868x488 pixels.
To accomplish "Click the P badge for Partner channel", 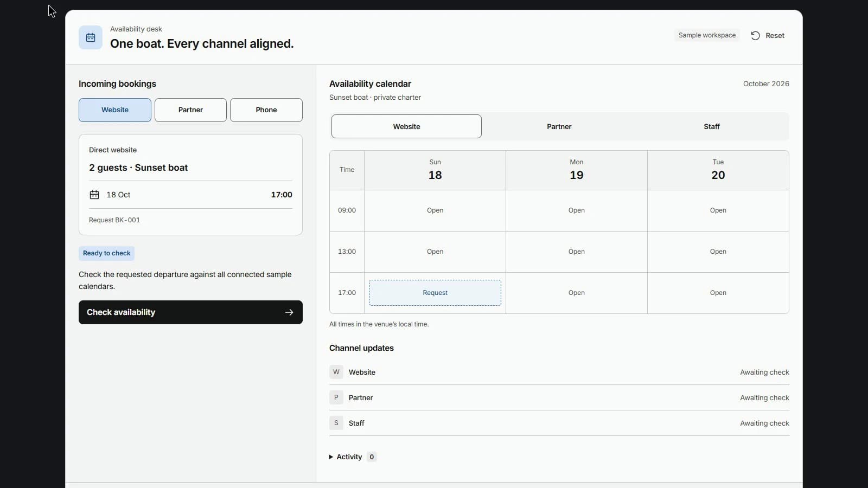I will (x=336, y=397).
